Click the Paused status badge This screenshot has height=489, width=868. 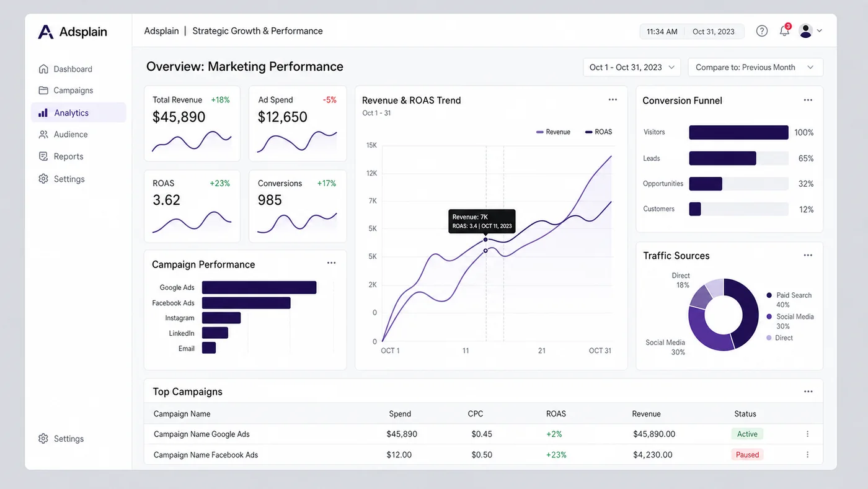747,455
